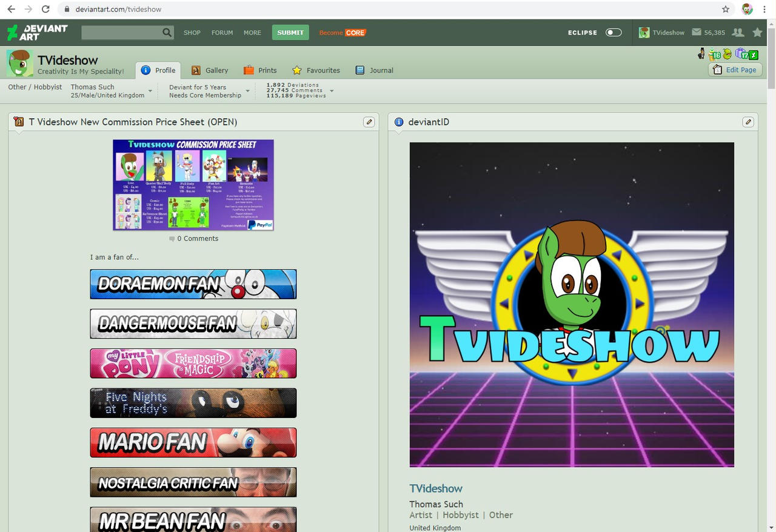The image size is (776, 532).
Task: Click the Nostalgia Critic Fan stamp
Action: [193, 482]
